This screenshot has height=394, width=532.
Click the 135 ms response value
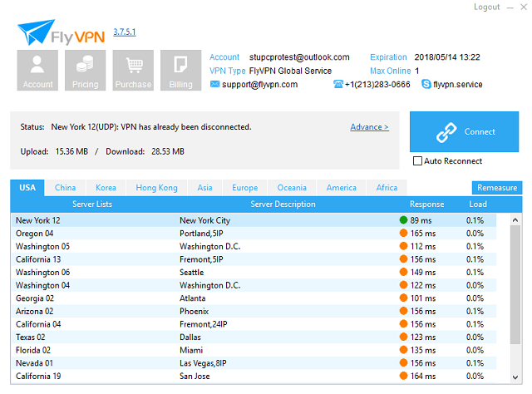pos(423,350)
